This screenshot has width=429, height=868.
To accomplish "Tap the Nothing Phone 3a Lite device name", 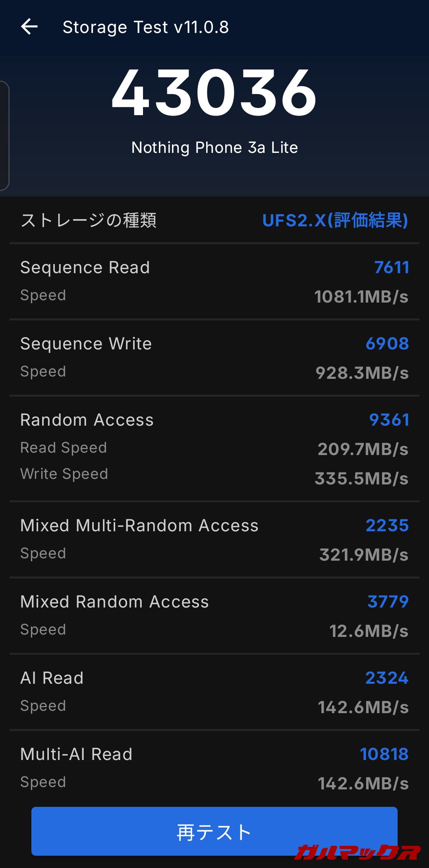I will [214, 148].
